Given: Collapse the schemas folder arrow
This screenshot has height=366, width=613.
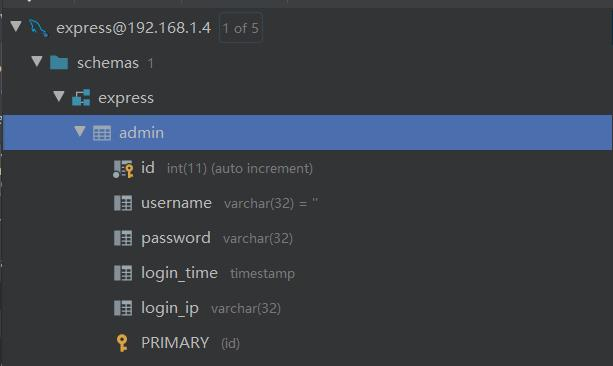Looking at the screenshot, I should tap(37, 61).
